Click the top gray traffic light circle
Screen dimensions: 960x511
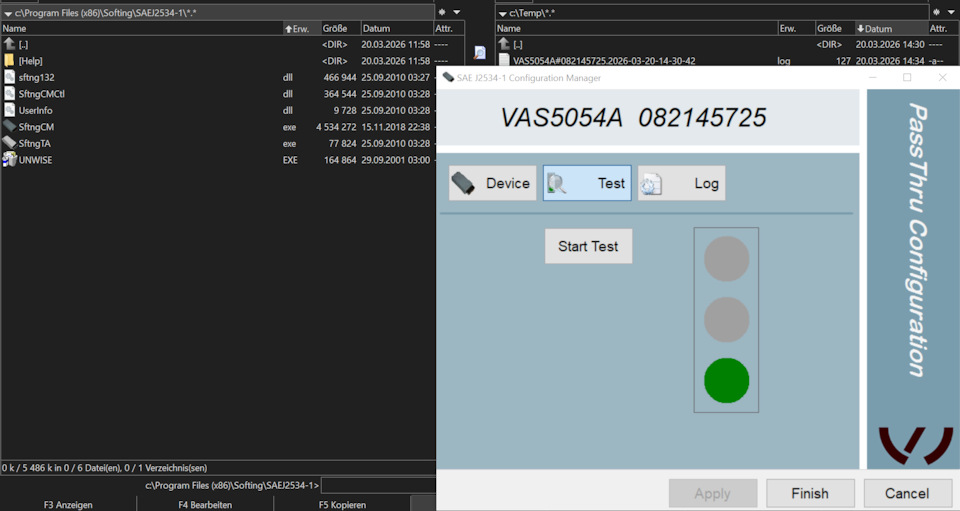pyautogui.click(x=726, y=259)
